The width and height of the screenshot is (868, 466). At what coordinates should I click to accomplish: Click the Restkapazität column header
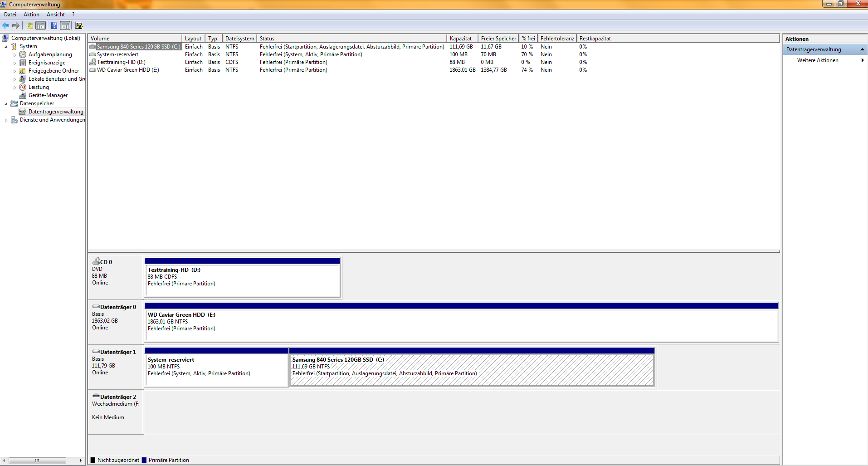click(x=595, y=39)
